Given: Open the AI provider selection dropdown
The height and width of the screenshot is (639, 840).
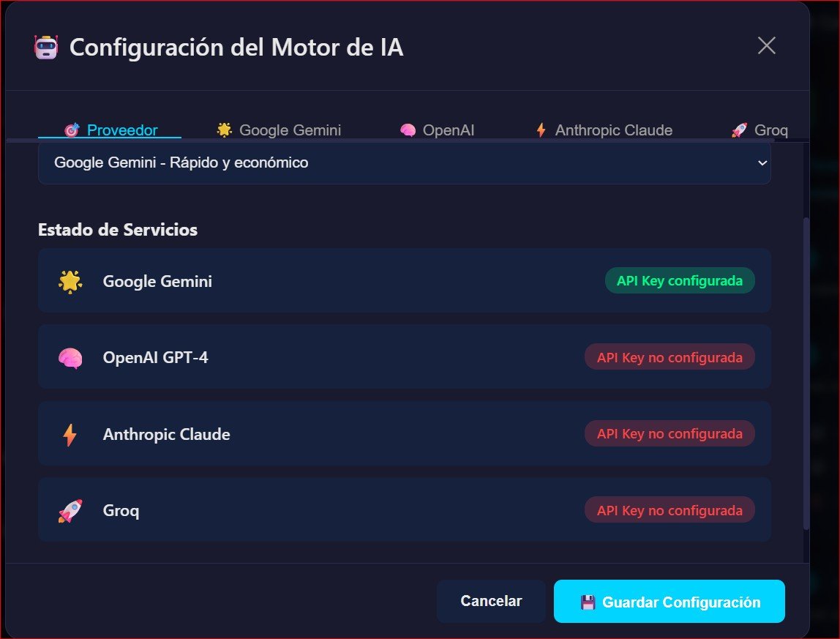Looking at the screenshot, I should (x=405, y=162).
